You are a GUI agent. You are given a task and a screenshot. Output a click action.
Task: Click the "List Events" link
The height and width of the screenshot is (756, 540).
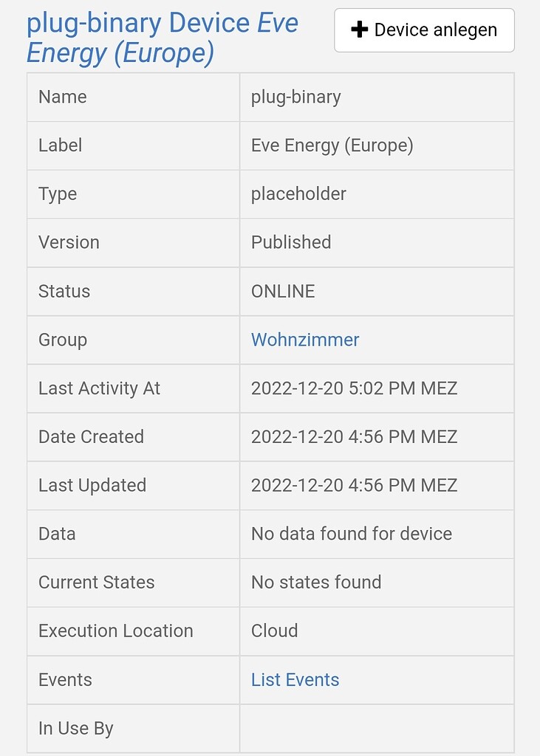click(294, 679)
